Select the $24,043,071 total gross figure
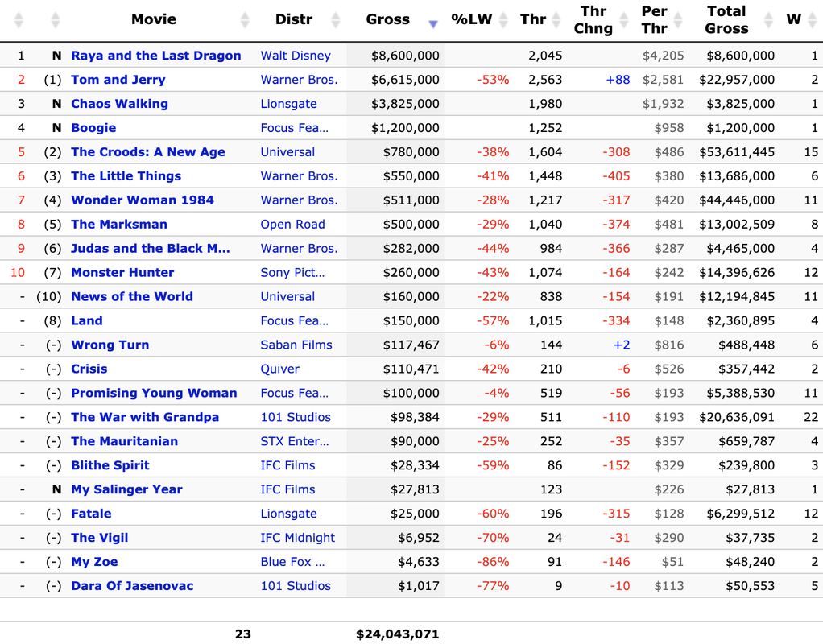 [397, 634]
